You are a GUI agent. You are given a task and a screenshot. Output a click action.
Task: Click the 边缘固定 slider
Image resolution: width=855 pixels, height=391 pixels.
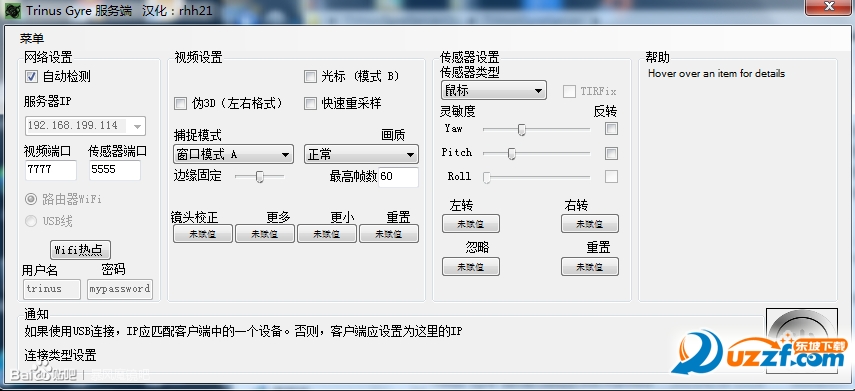coord(260,177)
